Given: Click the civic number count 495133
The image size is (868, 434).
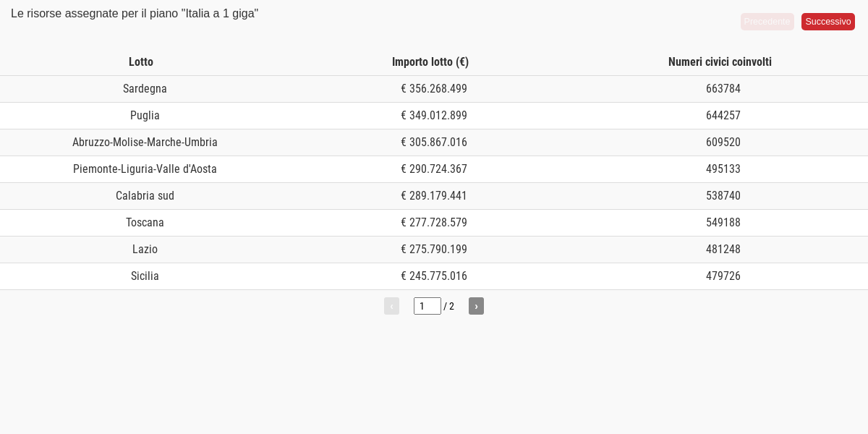Looking at the screenshot, I should click(723, 169).
